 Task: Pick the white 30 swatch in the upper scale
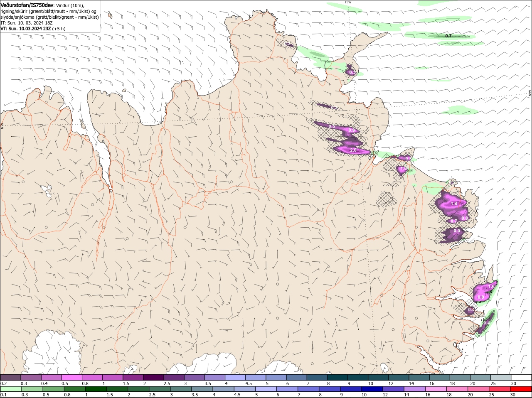pyautogui.click(x=522, y=377)
